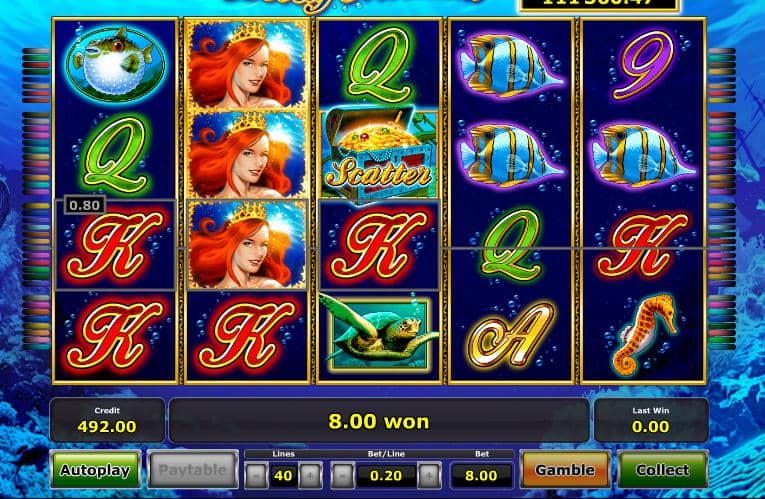The width and height of the screenshot is (765, 499).
Task: Click the orange seahorse symbol
Action: (644, 334)
